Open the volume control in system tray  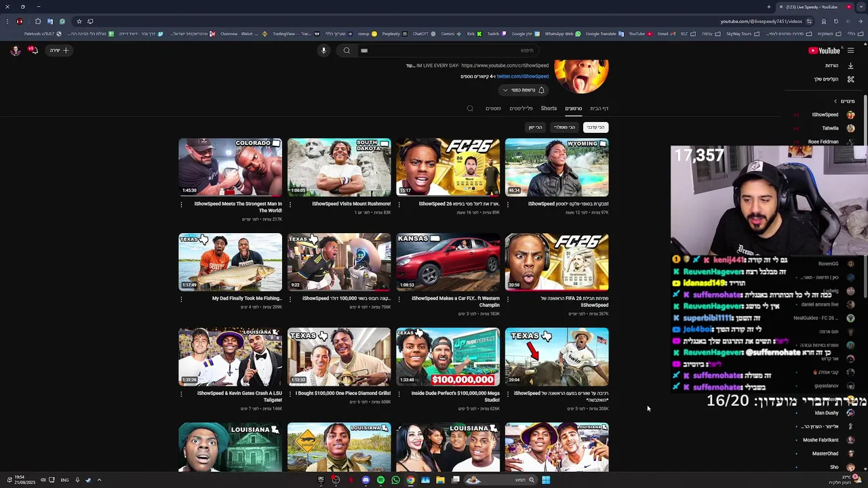click(43, 480)
